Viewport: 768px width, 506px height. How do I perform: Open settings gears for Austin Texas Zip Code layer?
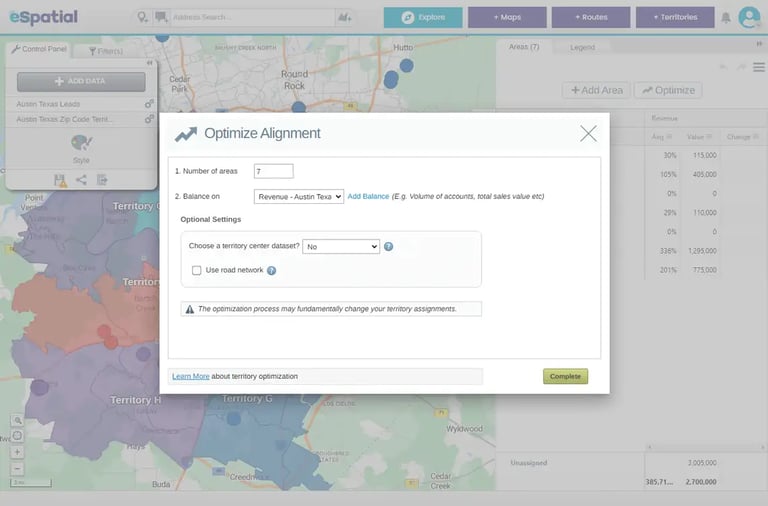(x=149, y=119)
